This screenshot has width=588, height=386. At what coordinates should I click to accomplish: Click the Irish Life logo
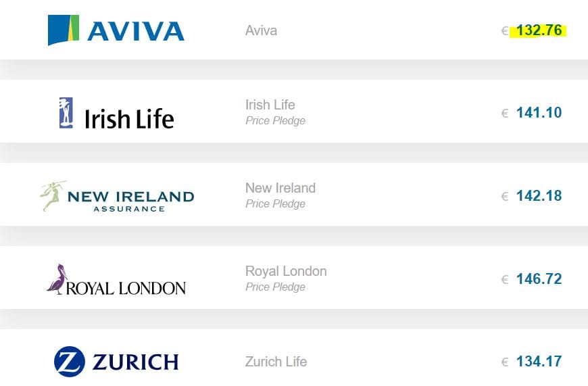116,114
